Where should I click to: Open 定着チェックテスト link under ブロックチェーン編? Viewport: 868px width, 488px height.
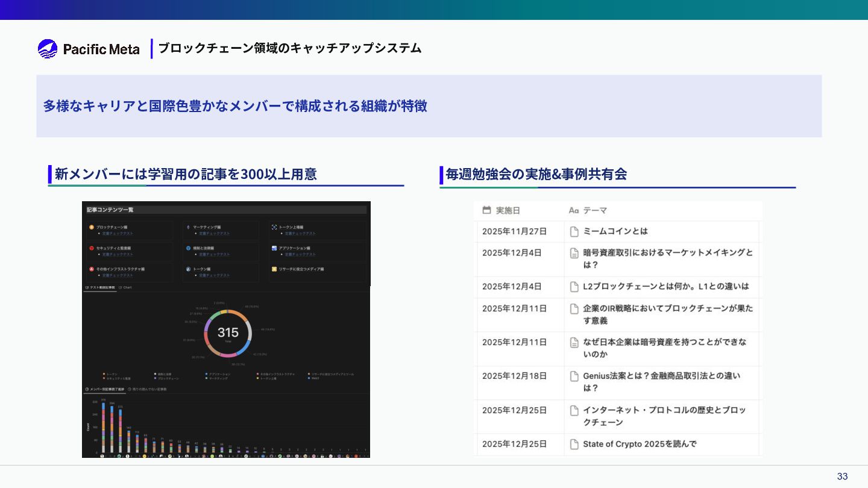pyautogui.click(x=118, y=233)
